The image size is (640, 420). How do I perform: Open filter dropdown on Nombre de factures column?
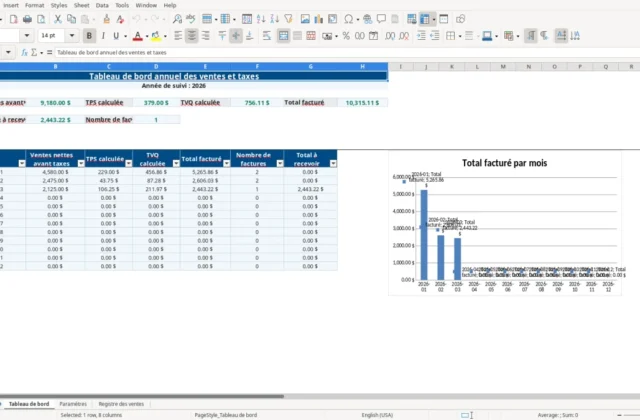(x=280, y=163)
